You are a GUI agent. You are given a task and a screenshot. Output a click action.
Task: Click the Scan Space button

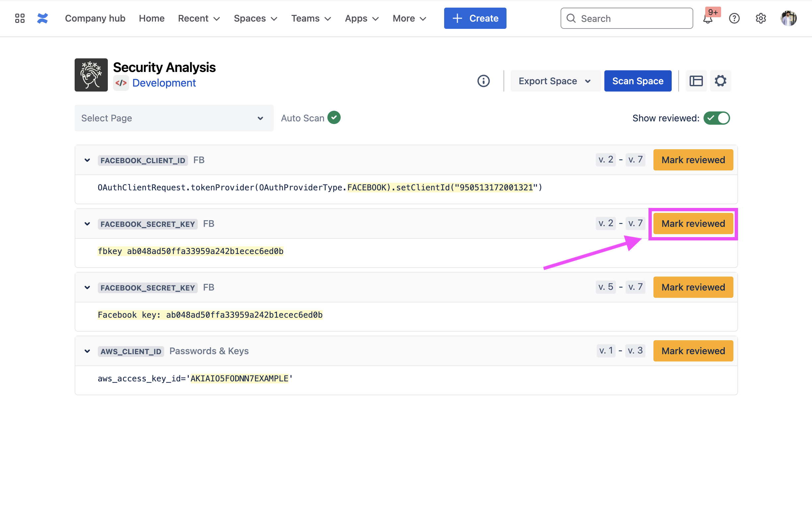click(x=638, y=81)
